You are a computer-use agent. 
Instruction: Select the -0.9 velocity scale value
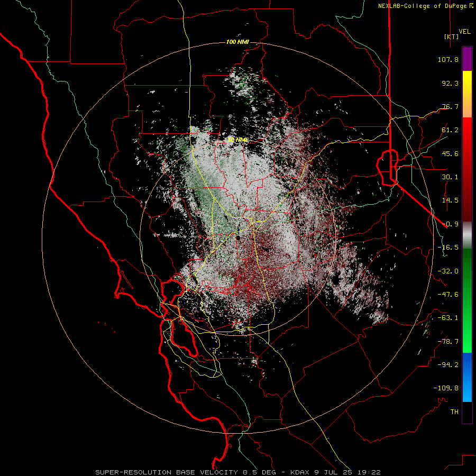(x=450, y=224)
